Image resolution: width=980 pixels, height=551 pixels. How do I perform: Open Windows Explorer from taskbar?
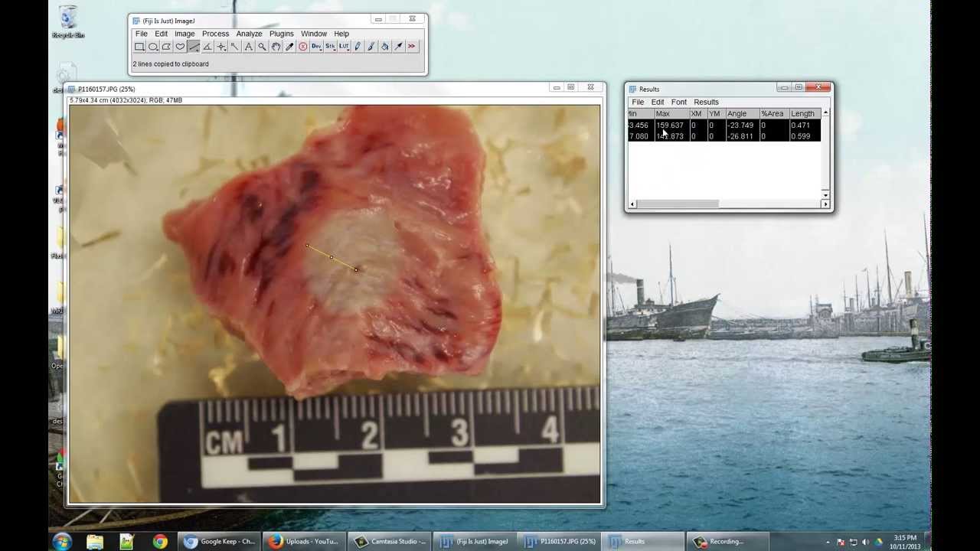coord(95,542)
